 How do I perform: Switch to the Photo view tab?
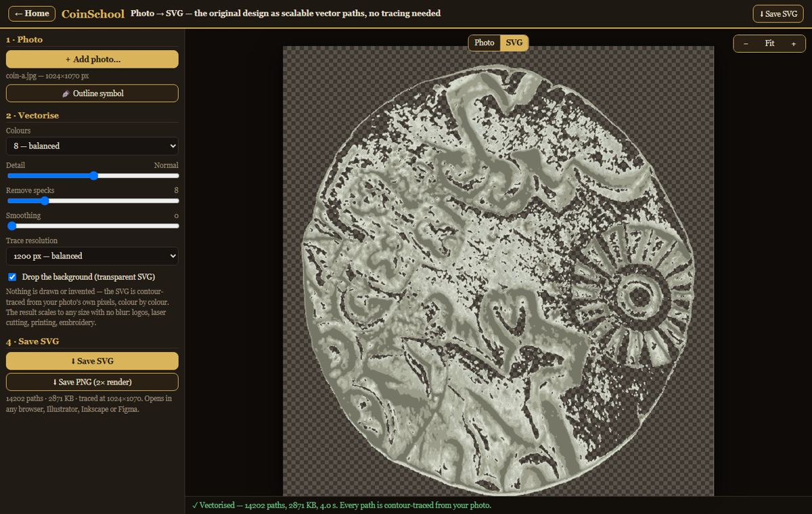pos(484,43)
